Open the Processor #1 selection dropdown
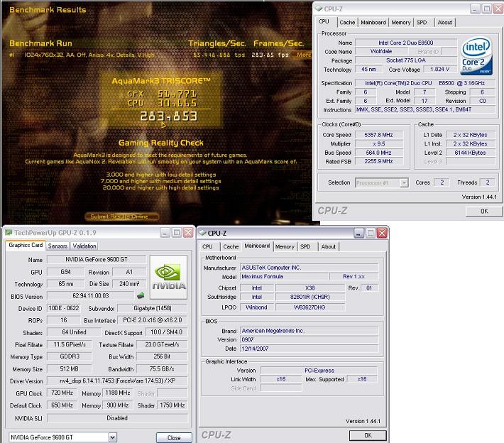Image resolution: width=504 pixels, height=443 pixels. coord(404,183)
